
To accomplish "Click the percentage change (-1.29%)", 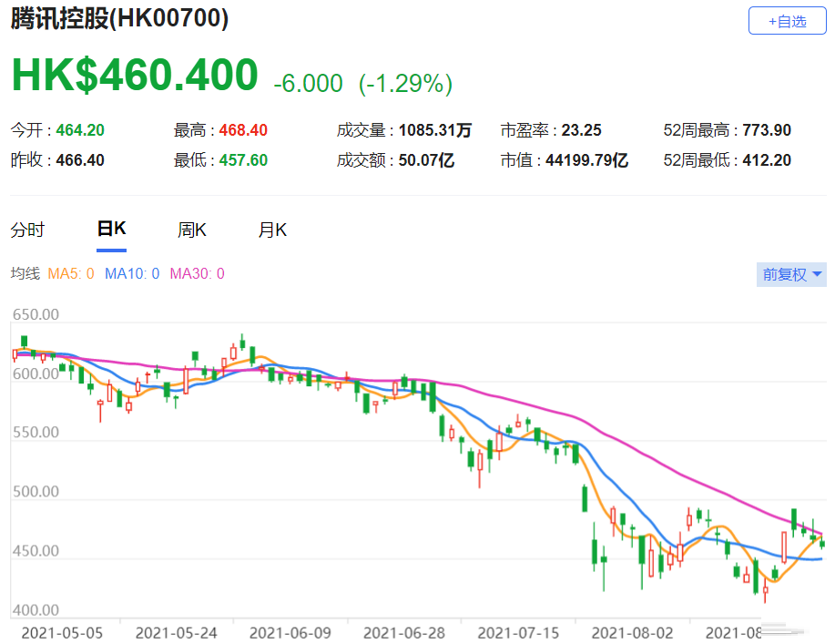I will pos(406,84).
